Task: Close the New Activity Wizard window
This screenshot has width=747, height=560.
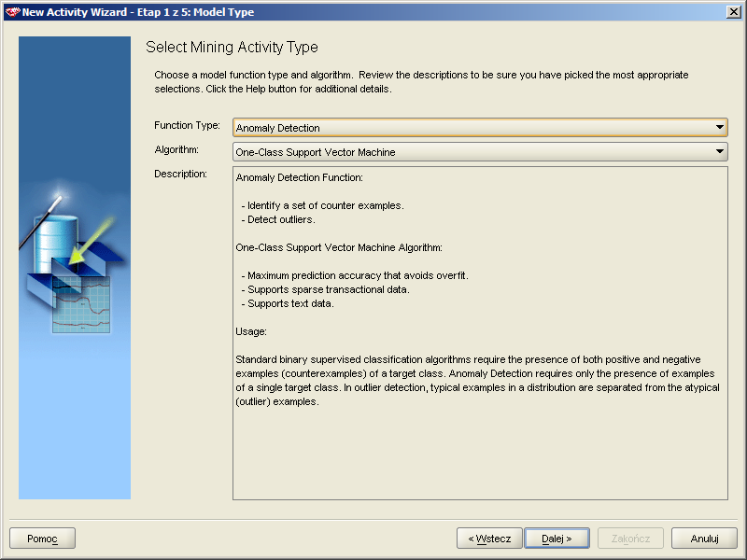Action: (x=734, y=12)
